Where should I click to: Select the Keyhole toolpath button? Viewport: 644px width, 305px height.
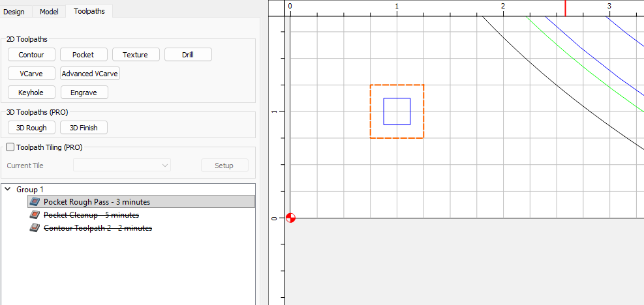click(x=31, y=93)
